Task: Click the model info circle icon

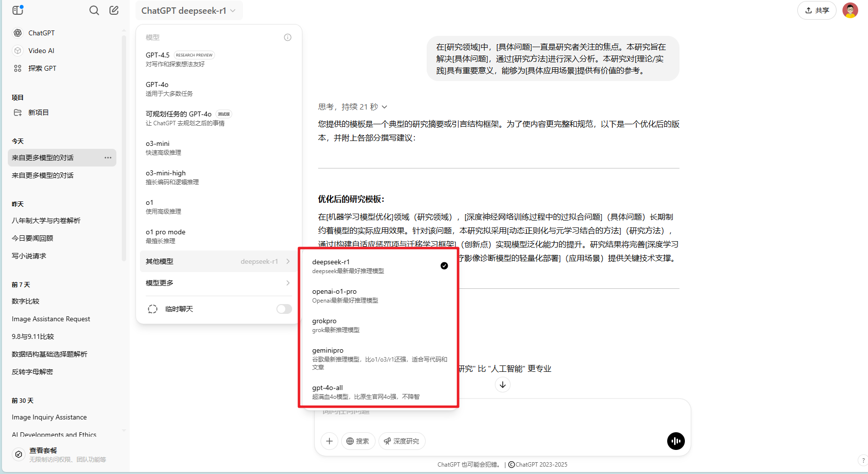Action: coord(288,37)
